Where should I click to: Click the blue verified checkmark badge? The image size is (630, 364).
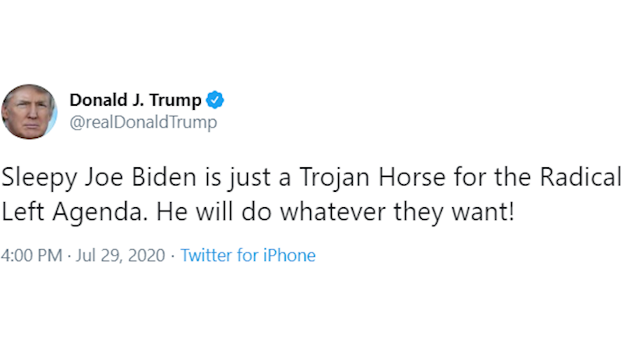(x=215, y=101)
